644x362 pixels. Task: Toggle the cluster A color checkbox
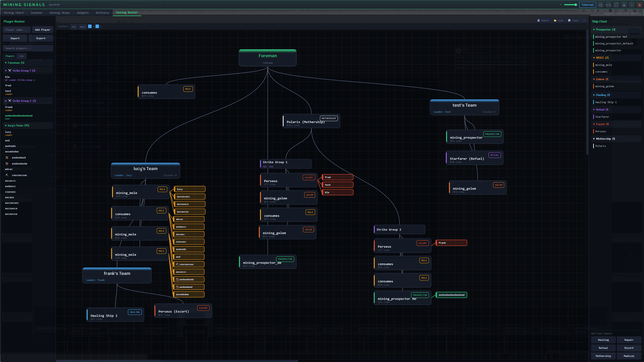point(90,26)
